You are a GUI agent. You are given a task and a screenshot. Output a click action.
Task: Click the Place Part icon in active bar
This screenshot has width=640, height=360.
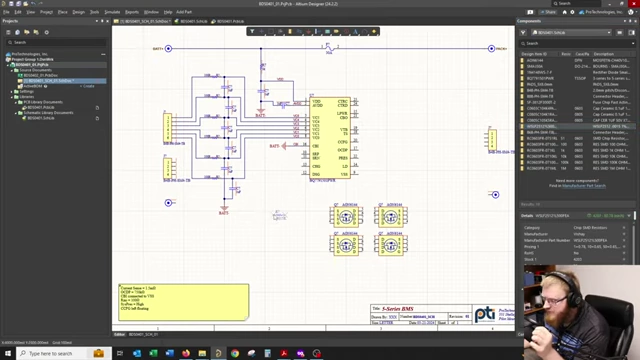(289, 31)
